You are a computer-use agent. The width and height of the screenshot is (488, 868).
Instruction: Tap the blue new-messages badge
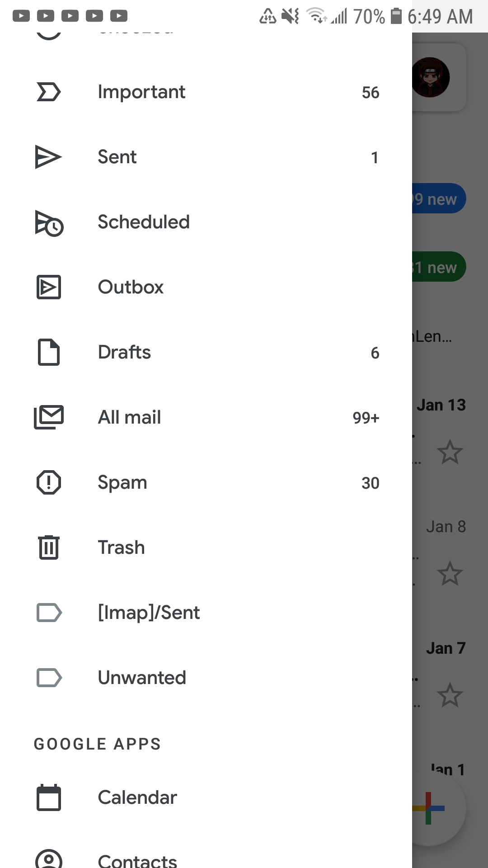click(439, 198)
